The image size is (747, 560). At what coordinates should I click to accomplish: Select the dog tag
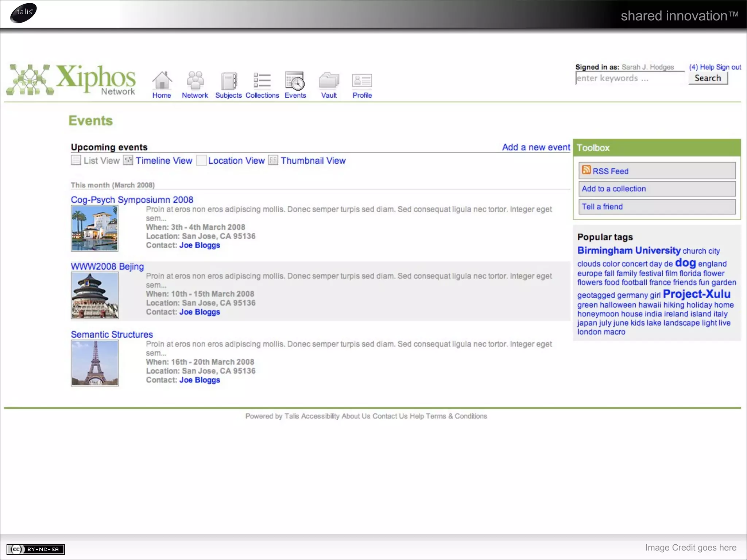coord(685,263)
